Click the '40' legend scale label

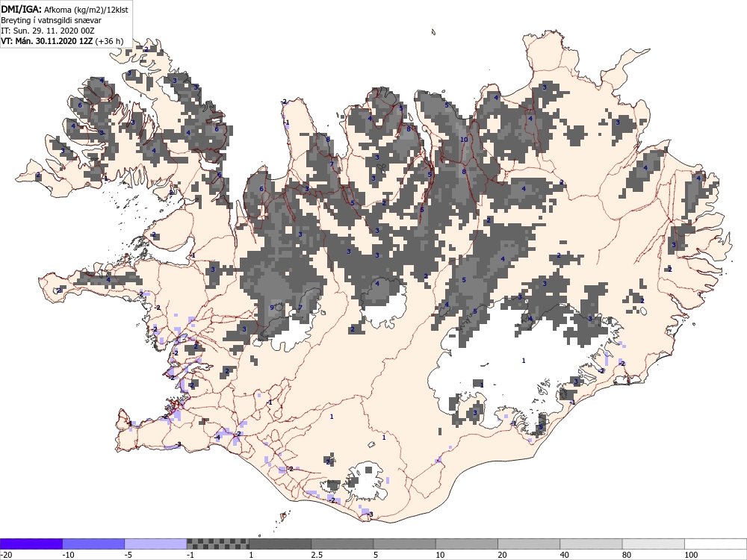565,555
